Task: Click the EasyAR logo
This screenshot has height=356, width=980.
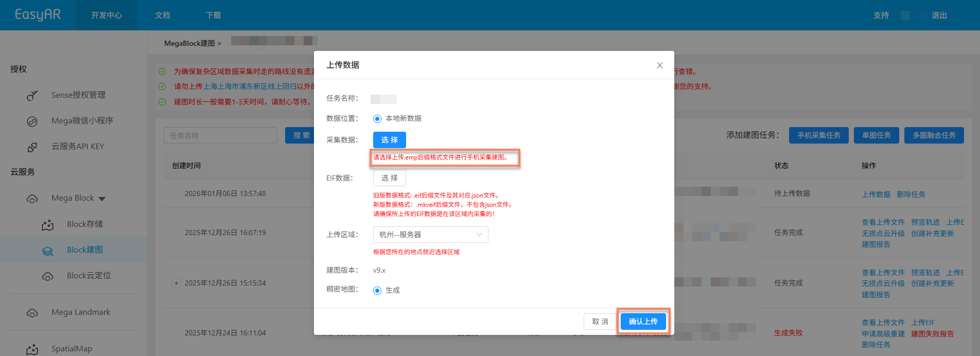Action: pos(38,14)
